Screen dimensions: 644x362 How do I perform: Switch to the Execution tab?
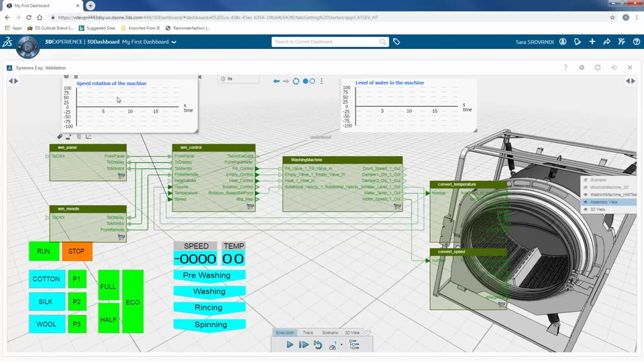pos(284,333)
